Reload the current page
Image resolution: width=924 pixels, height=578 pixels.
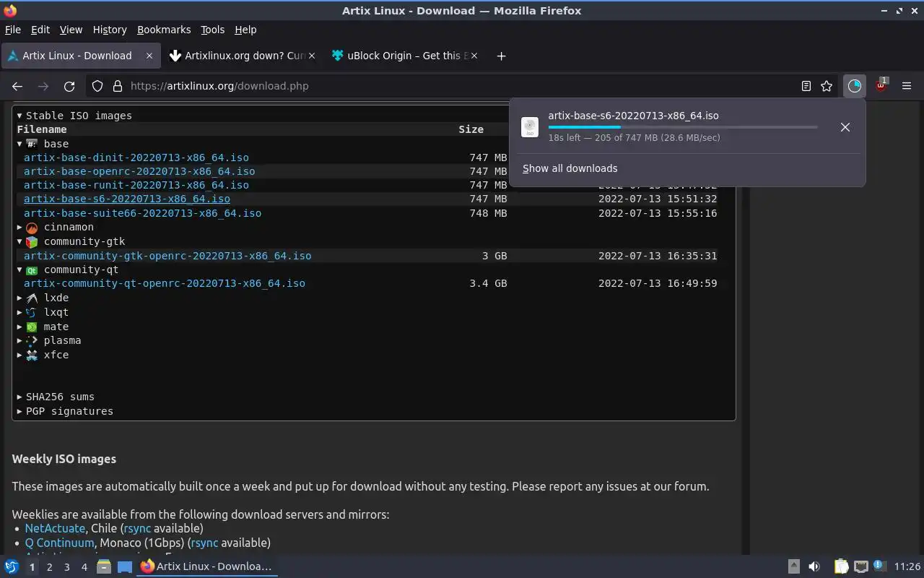[x=69, y=86]
